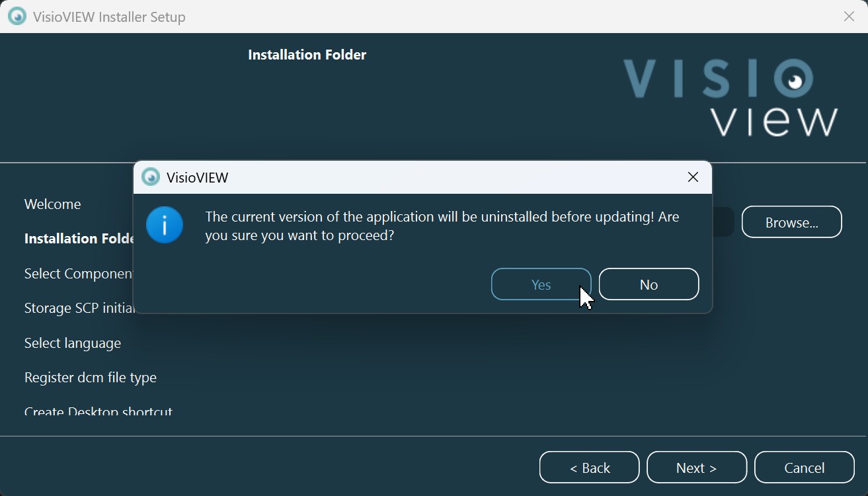The image size is (868, 496).
Task: Click the blue information icon in dialog
Action: point(164,225)
